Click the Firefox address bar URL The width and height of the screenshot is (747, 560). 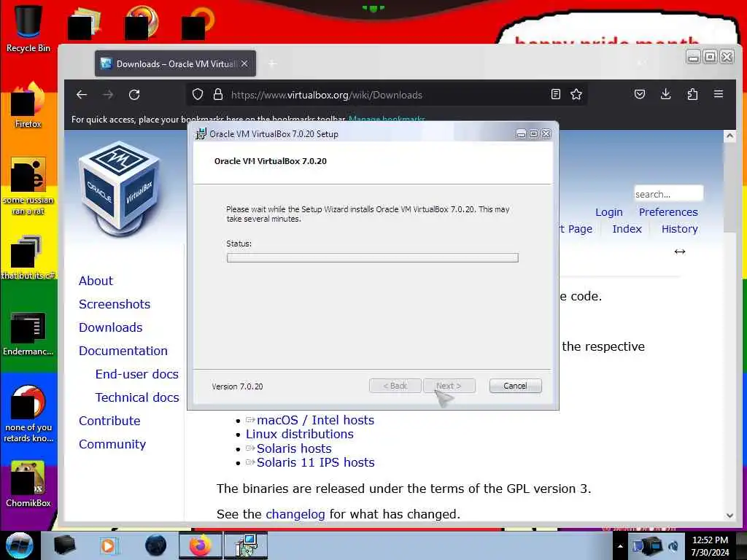point(326,95)
